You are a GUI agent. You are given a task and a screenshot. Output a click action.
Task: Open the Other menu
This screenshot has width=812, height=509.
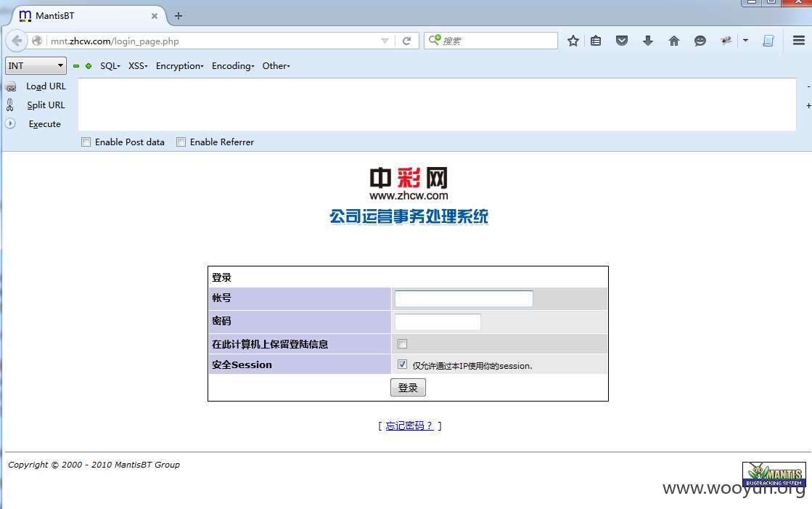276,66
